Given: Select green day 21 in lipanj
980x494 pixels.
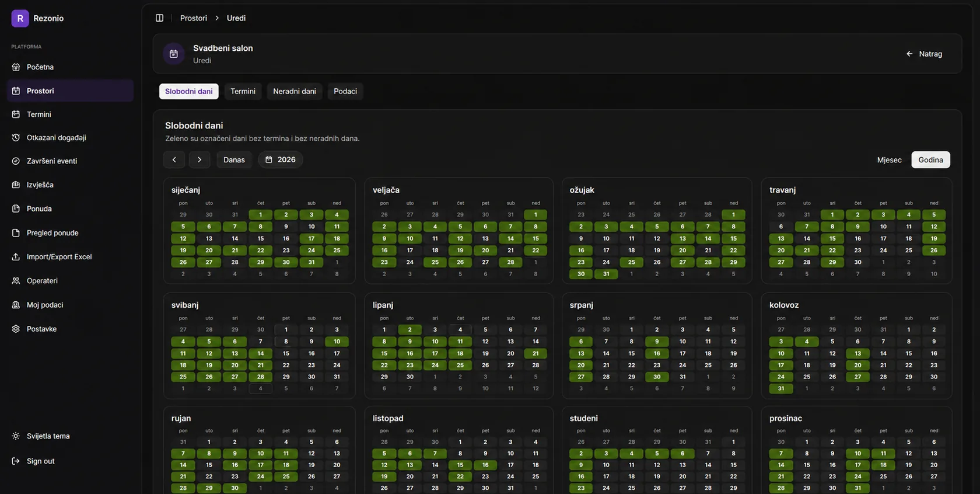Looking at the screenshot, I should (x=535, y=354).
